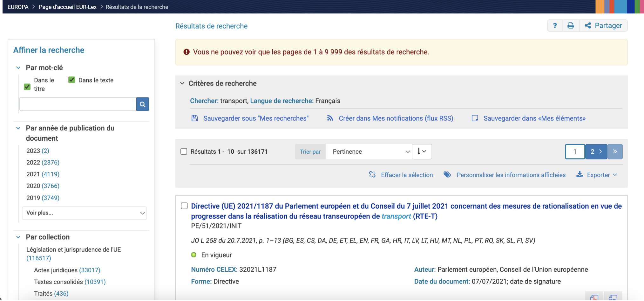Go to 'Page d'accueil EUR-Lex' breadcrumb
Screen dimensions: 644x301
[67, 7]
